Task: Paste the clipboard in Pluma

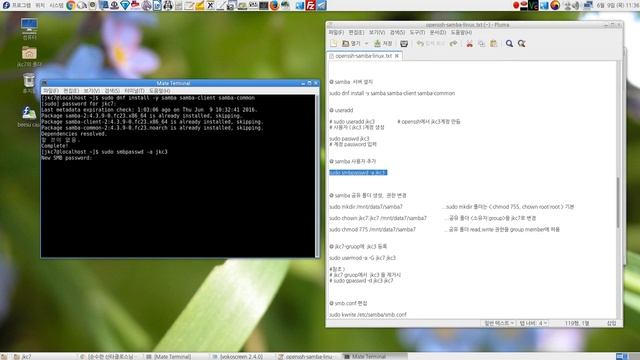Action: [494, 44]
